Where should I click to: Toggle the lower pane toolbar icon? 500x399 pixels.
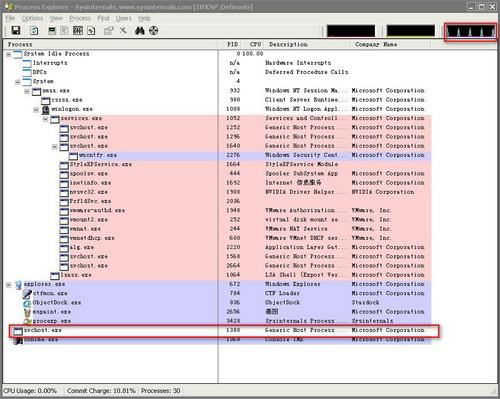pyautogui.click(x=78, y=31)
